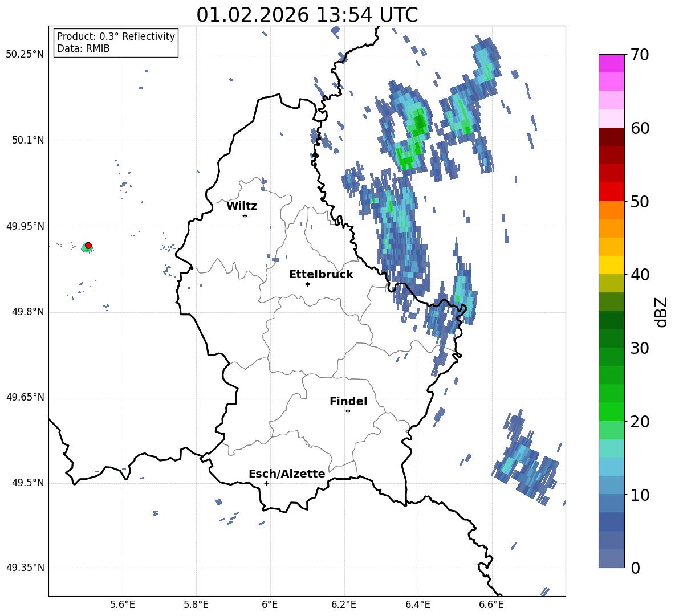Click the 49.5°N latitude label
This screenshot has width=675, height=616.
28,483
